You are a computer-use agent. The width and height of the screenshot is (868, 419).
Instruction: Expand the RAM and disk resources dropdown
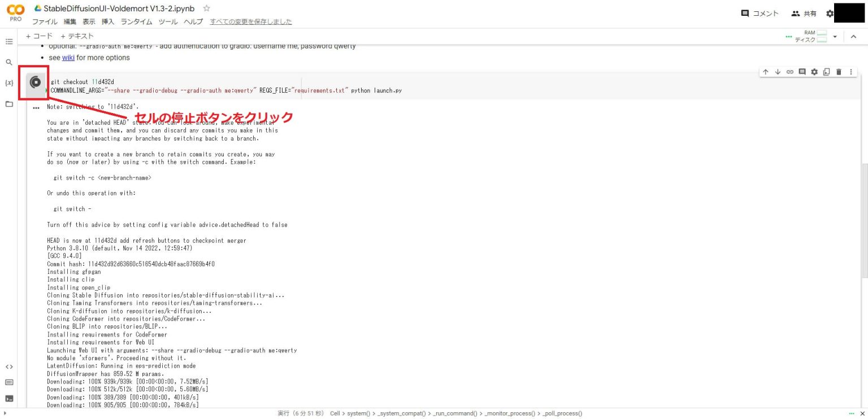(835, 36)
